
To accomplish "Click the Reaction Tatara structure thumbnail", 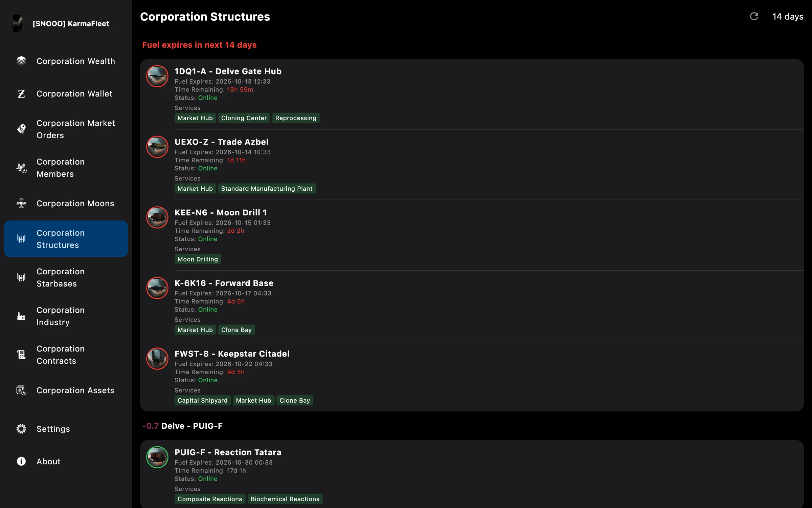I will tap(157, 457).
